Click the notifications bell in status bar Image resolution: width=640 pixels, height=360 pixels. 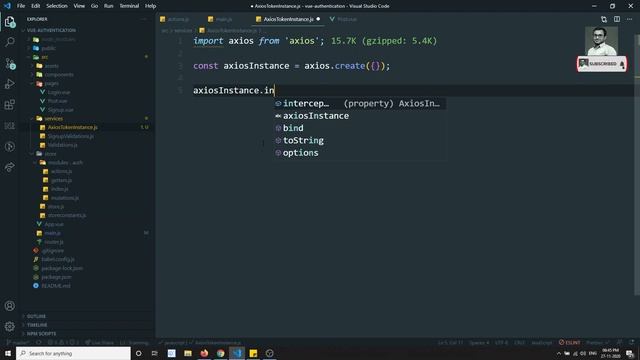pos(631,342)
